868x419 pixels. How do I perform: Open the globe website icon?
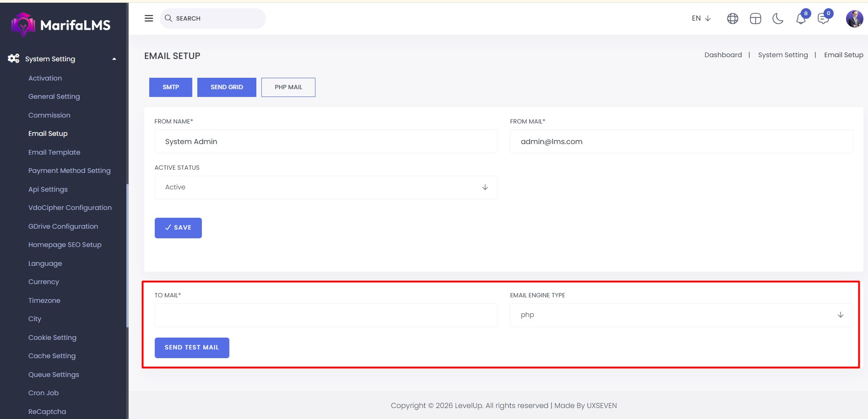(732, 18)
